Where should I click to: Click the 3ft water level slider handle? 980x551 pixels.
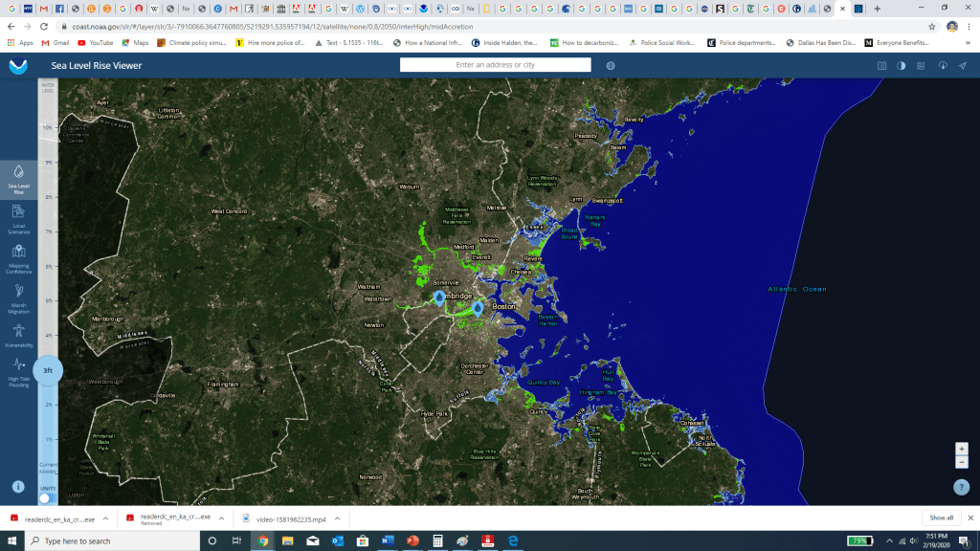[47, 370]
